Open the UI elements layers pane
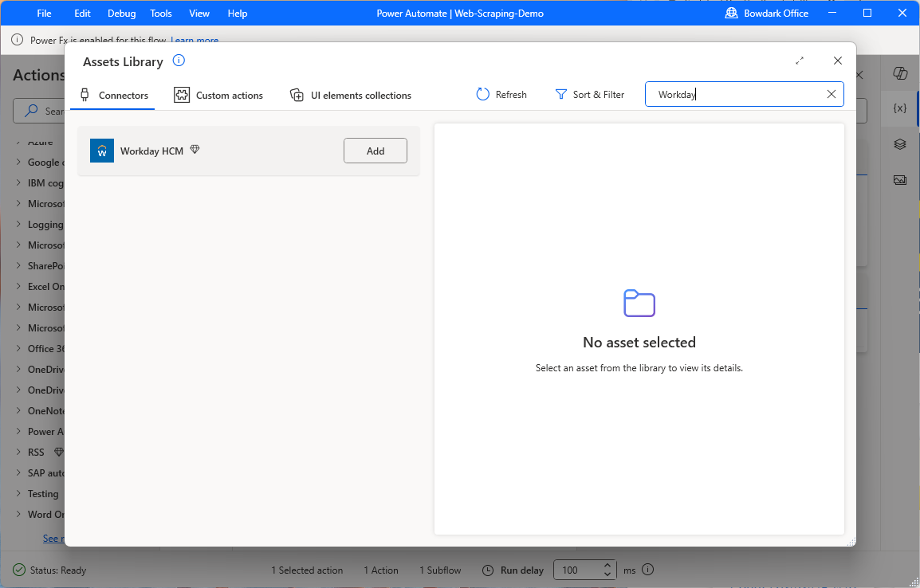This screenshot has height=588, width=920. [900, 144]
